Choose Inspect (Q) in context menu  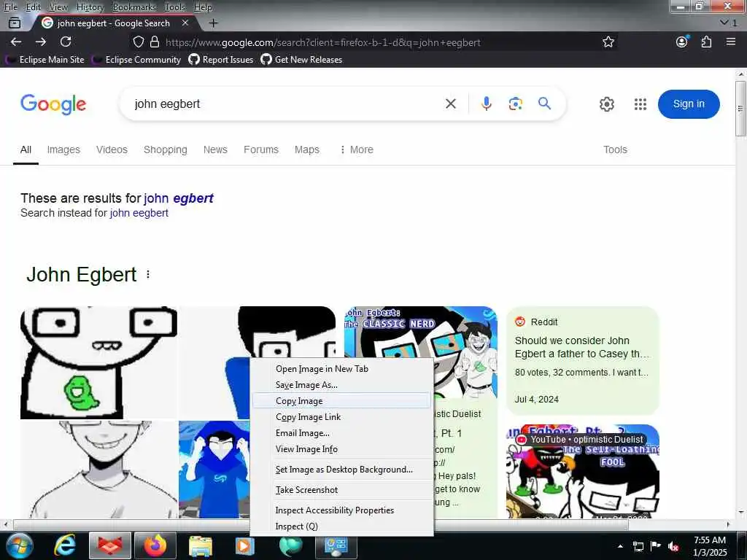pos(341,526)
